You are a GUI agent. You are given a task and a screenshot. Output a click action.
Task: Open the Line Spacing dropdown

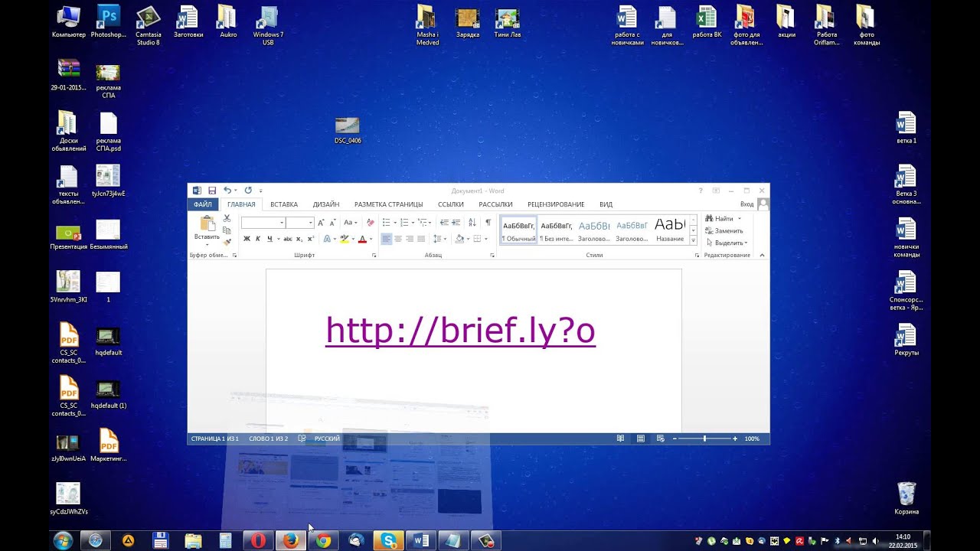tap(439, 239)
